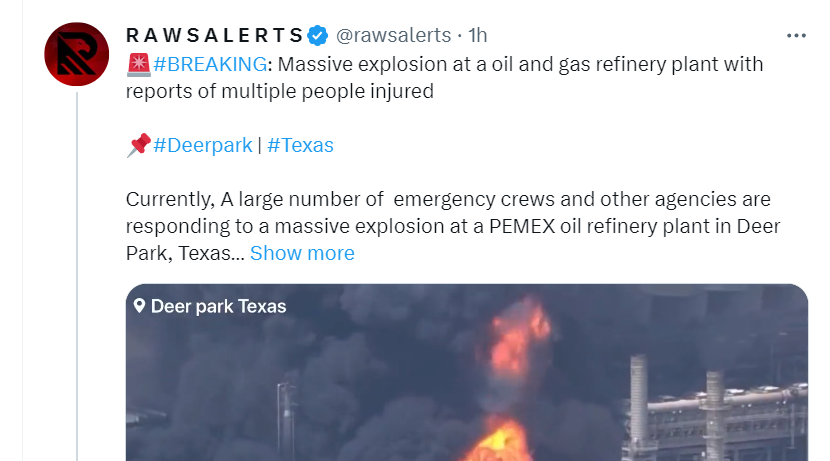Expand the tweet with Show more
This screenshot has height=461, width=830.
[x=302, y=253]
